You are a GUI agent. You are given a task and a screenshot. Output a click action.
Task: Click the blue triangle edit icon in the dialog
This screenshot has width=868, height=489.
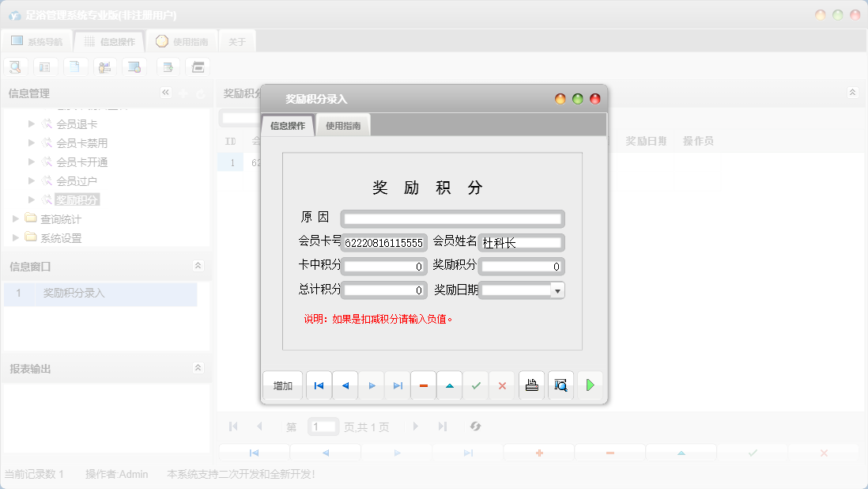[449, 385]
